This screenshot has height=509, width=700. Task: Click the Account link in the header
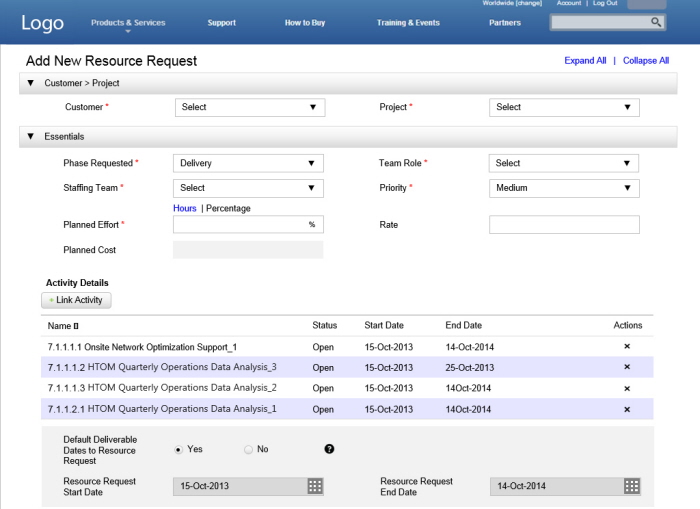569,3
